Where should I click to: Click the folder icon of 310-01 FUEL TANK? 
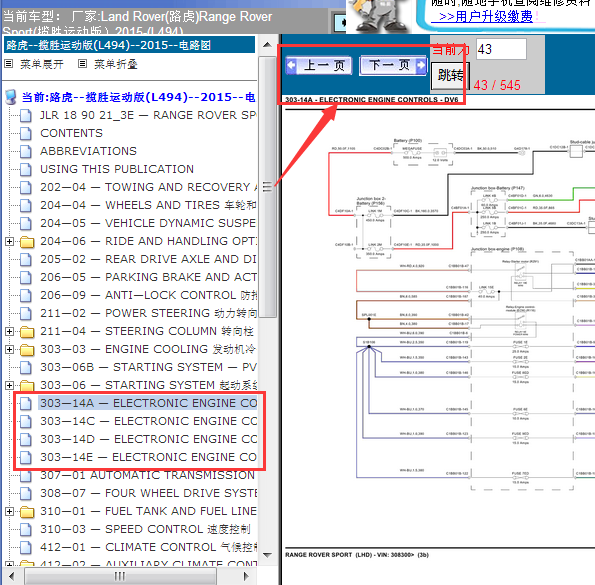coord(27,512)
